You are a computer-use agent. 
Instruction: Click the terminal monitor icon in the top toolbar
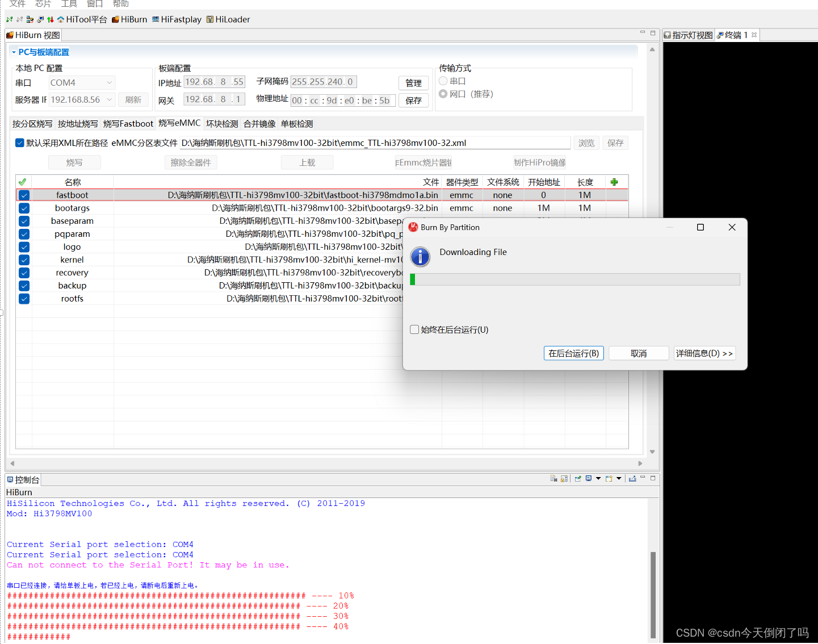click(x=40, y=19)
